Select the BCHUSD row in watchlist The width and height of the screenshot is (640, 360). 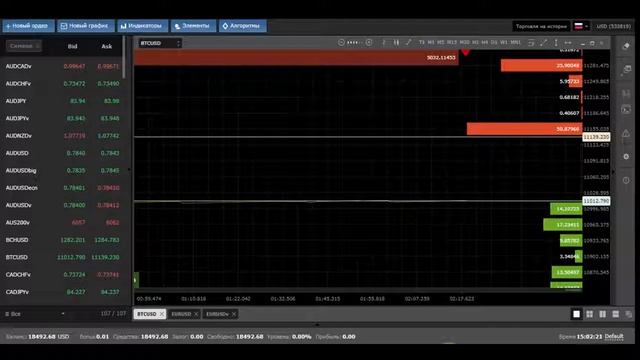pos(62,240)
